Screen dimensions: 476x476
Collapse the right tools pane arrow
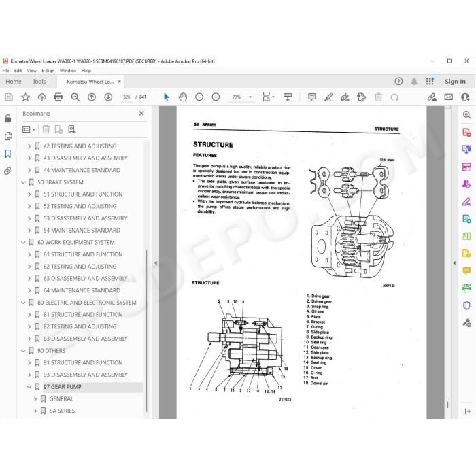point(454,263)
